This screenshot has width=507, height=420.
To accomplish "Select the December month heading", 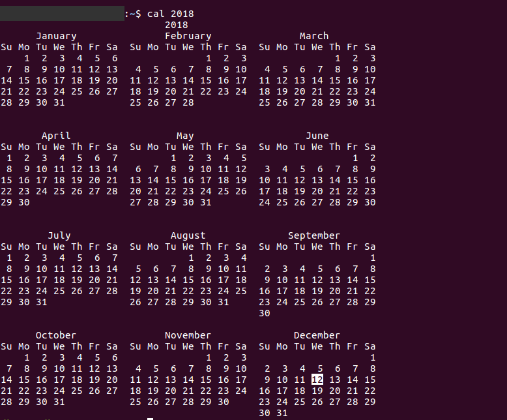I will tap(317, 335).
